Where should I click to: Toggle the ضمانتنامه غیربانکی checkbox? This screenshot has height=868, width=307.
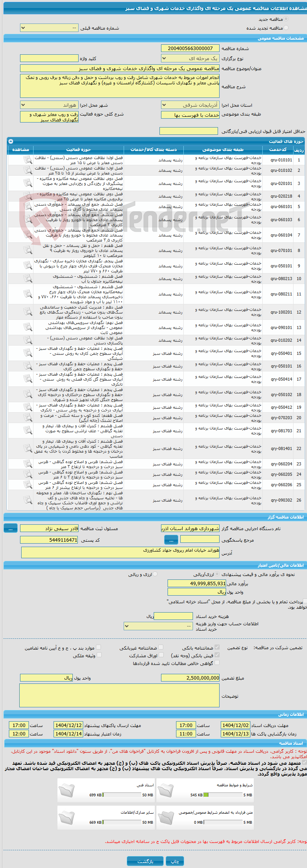click(x=161, y=648)
